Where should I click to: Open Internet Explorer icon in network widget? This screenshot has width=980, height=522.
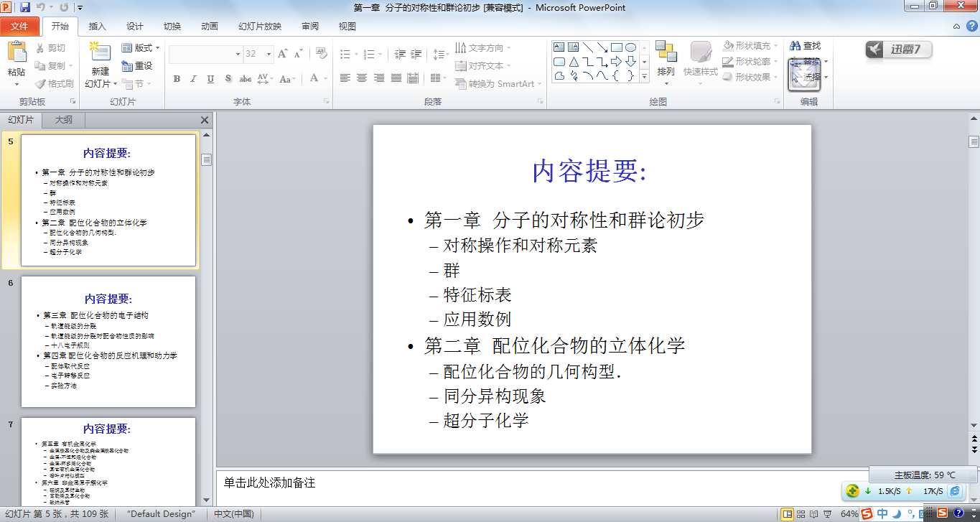click(x=955, y=491)
